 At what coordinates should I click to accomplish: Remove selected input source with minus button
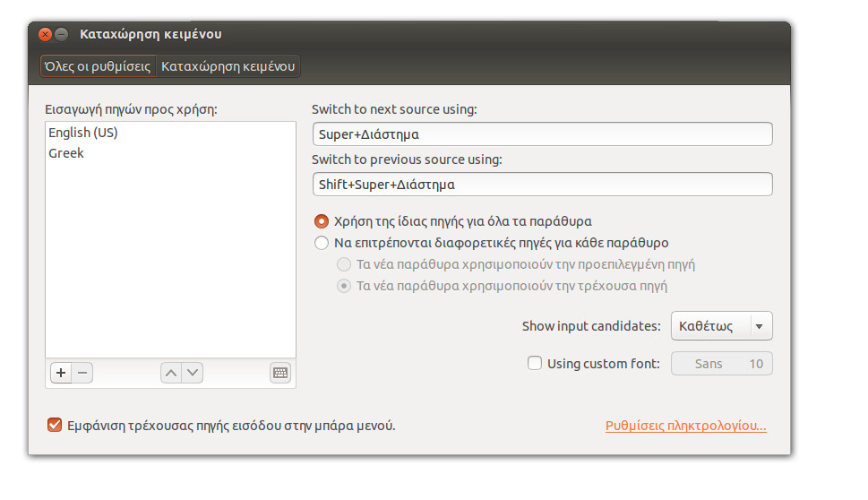pos(82,373)
